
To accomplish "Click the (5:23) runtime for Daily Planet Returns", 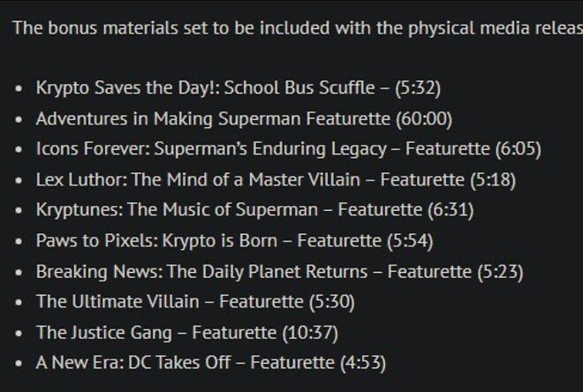I will point(500,272).
